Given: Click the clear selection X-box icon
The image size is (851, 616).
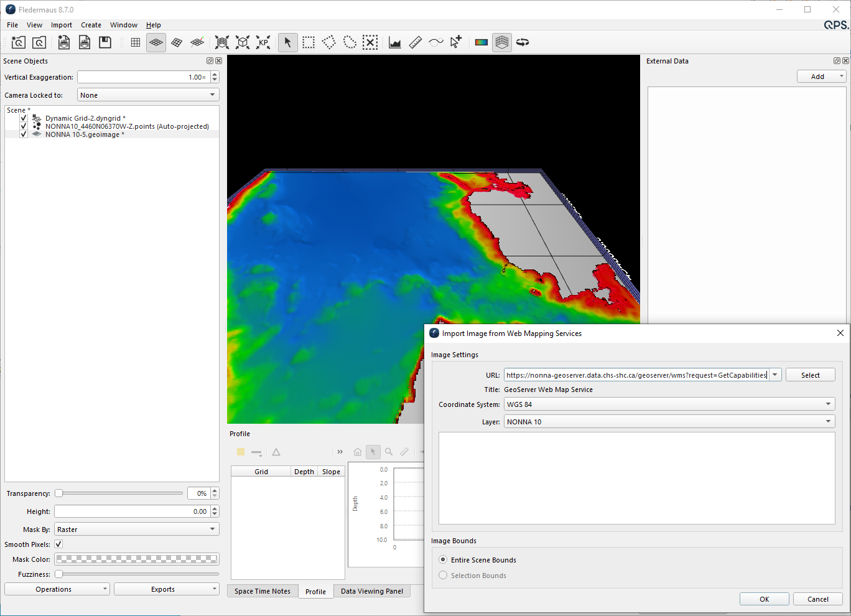Looking at the screenshot, I should coord(370,42).
